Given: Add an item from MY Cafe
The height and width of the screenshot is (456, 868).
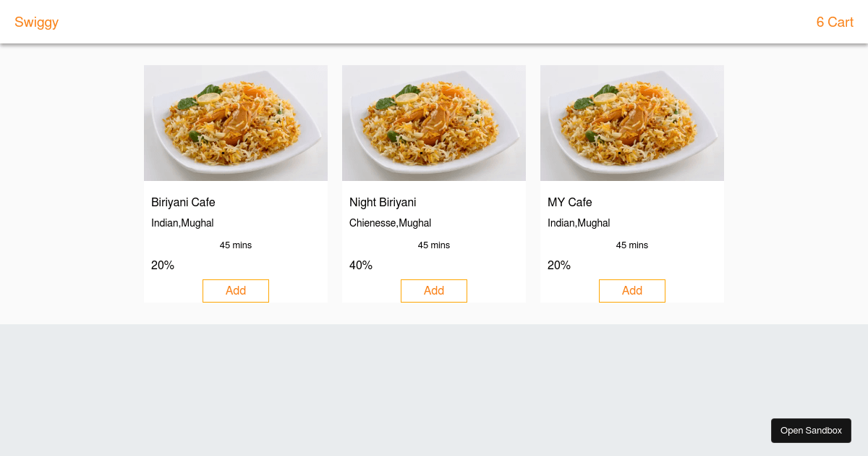Looking at the screenshot, I should (x=631, y=290).
